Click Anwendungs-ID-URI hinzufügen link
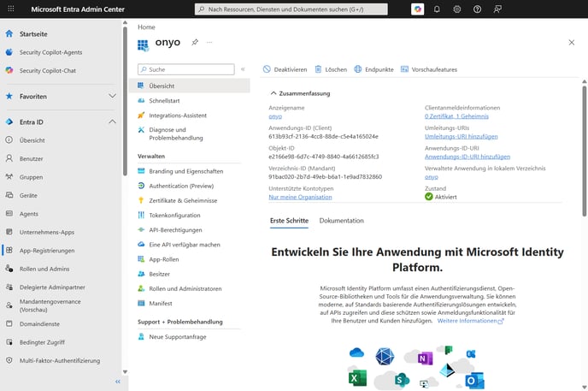The image size is (588, 391). click(x=467, y=157)
